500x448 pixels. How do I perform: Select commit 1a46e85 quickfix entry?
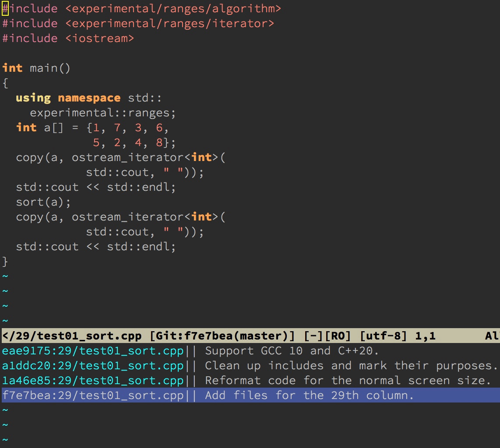(x=92, y=381)
